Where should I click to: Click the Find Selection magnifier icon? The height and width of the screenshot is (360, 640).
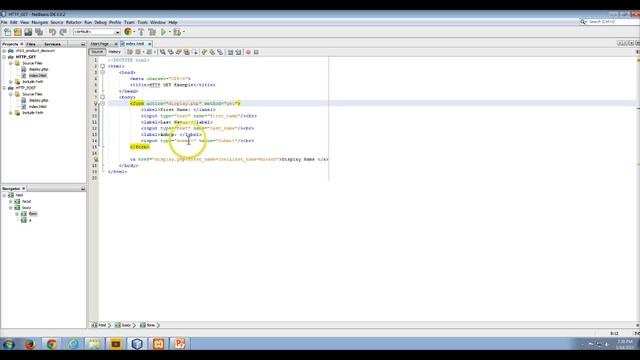click(162, 52)
